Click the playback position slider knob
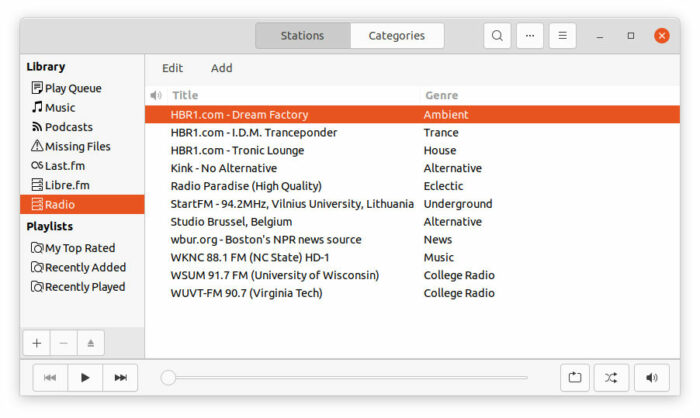The height and width of the screenshot is (418, 700). 168,378
